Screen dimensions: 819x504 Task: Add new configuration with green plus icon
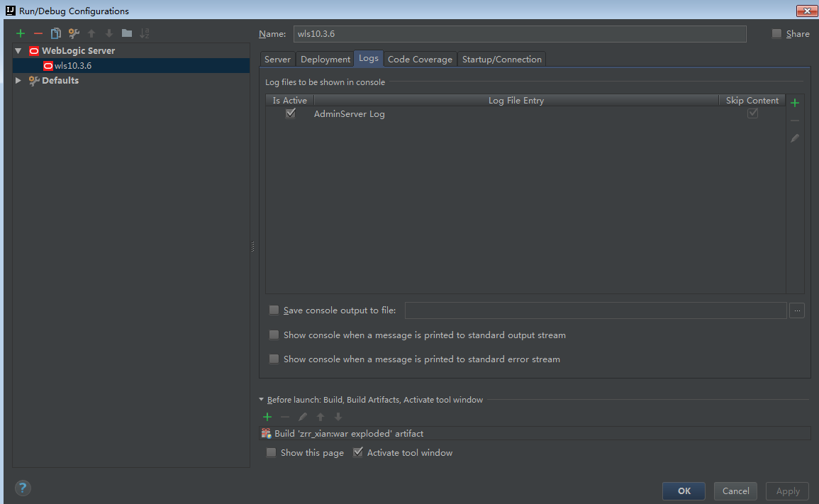coord(21,33)
